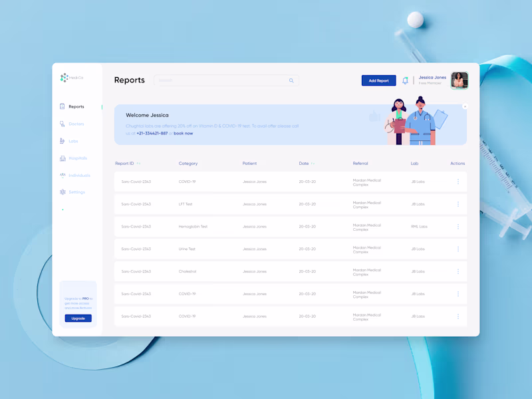Open the actions menu for the LFT Test row
Viewport: 532px width, 399px height.
point(458,204)
